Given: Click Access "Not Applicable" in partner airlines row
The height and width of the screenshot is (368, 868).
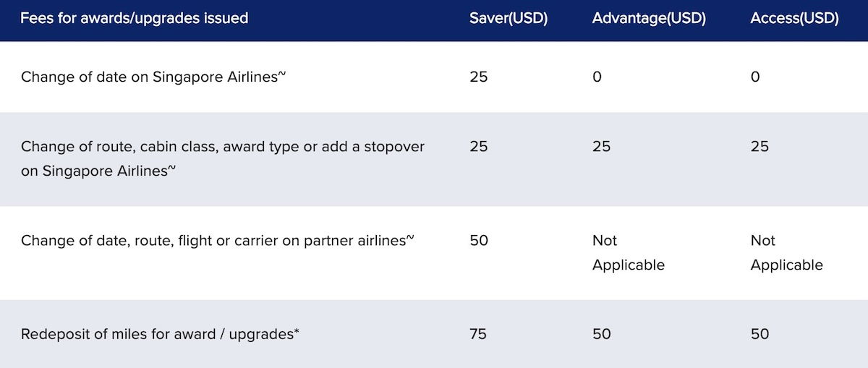Looking at the screenshot, I should coord(786,252).
